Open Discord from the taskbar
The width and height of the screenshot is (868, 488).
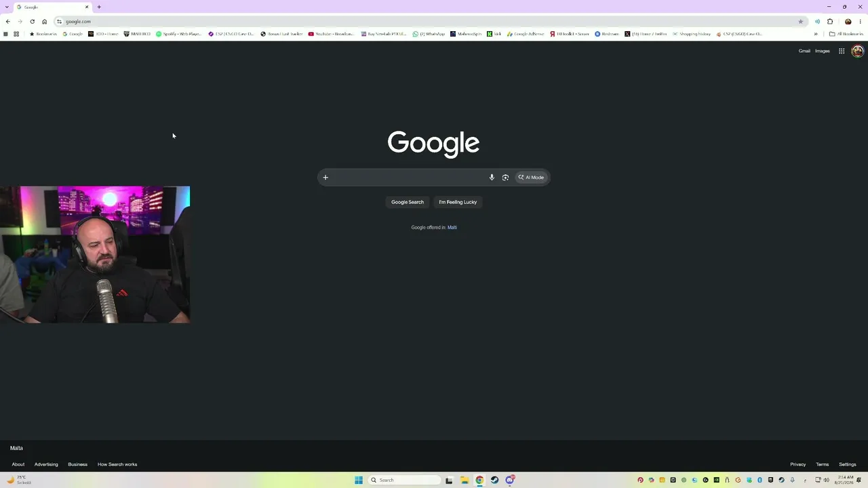pos(510,480)
